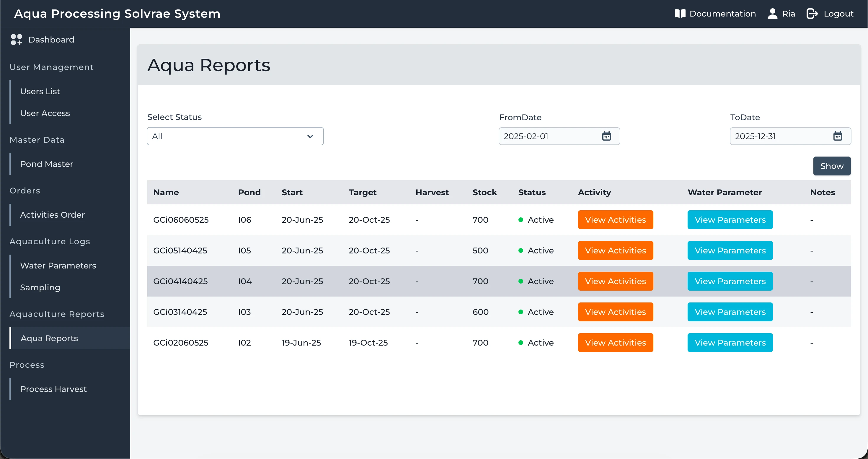This screenshot has height=459, width=868.
Task: View Activities for pond I06
Action: (615, 220)
